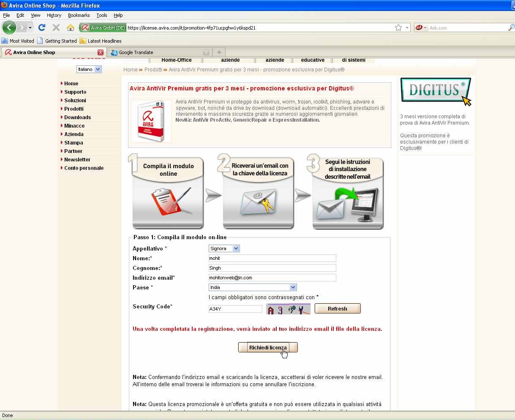Screen dimensions: 515x420
Task: Close the Google Translate tab
Action: (x=206, y=52)
